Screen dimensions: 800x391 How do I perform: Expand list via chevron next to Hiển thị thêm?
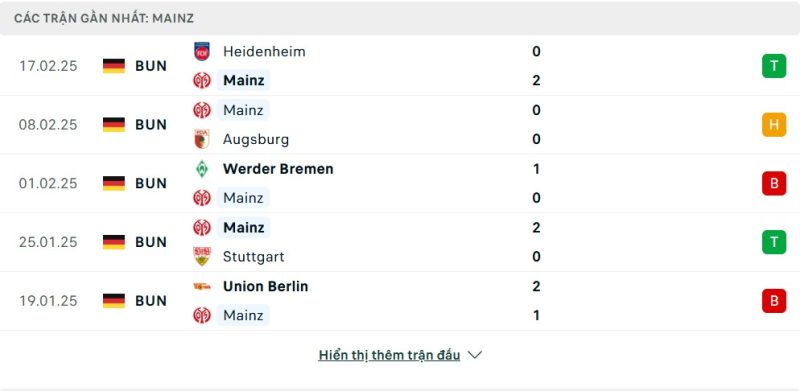474,355
